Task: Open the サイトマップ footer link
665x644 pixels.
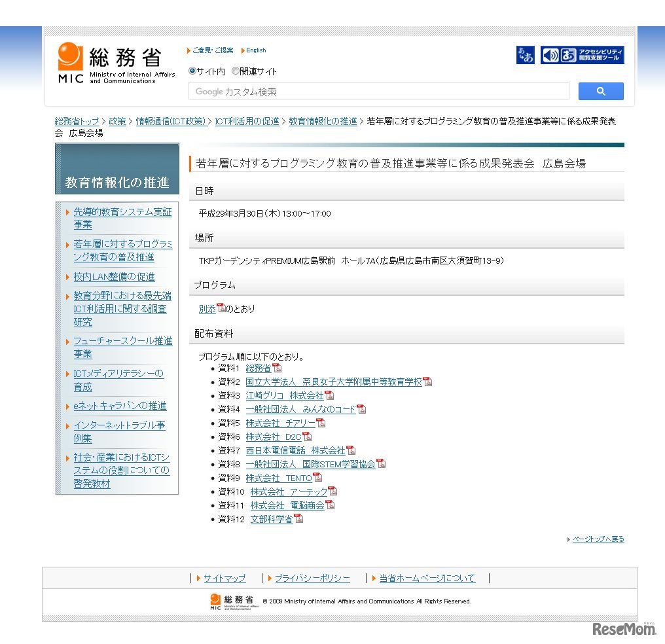Action: (x=225, y=578)
